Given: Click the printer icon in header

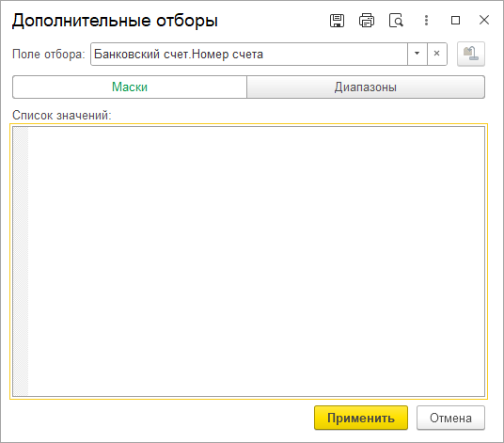Looking at the screenshot, I should pyautogui.click(x=367, y=21).
